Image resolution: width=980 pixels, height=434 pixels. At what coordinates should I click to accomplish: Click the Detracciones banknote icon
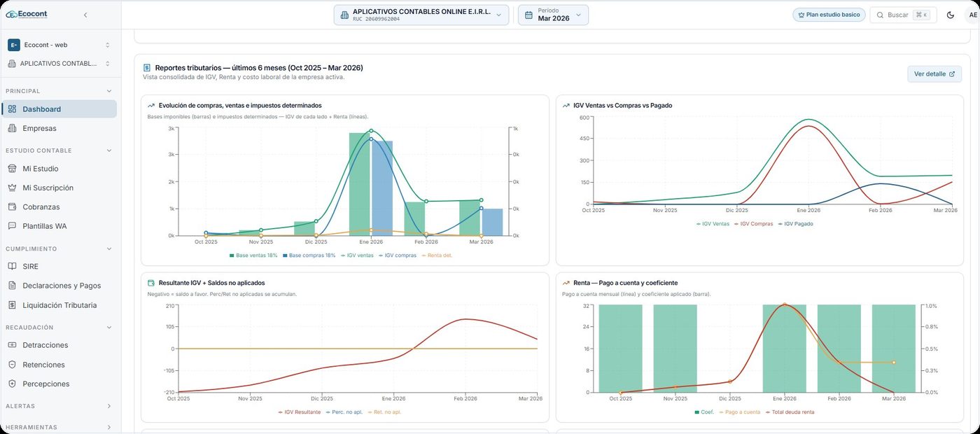12,345
